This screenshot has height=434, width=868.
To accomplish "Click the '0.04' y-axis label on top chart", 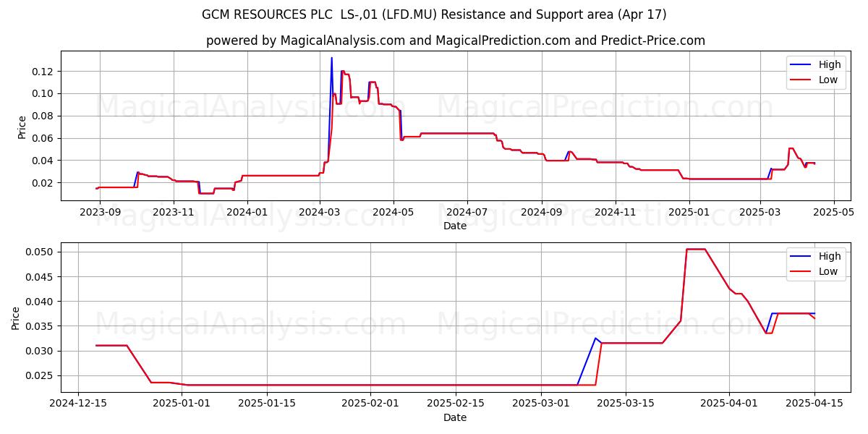I will click(x=44, y=161).
